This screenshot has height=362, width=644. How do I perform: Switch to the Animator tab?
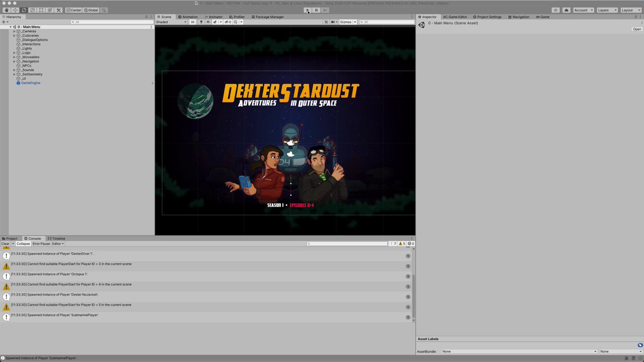[213, 17]
